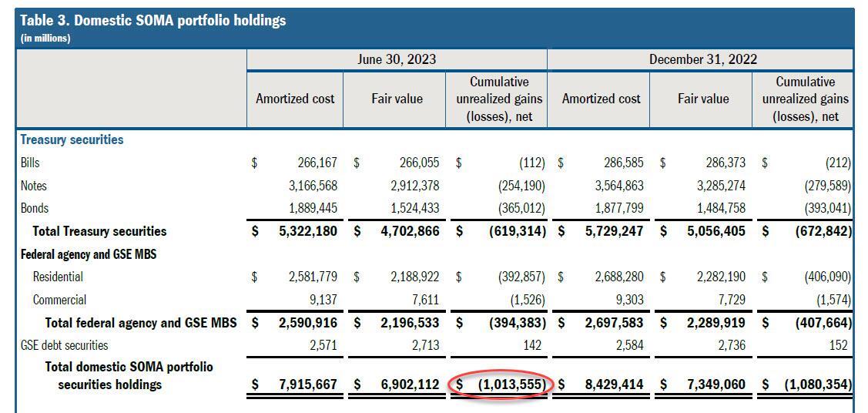The image size is (868, 413).
Task: Select the Commercial row label
Action: pos(59,300)
